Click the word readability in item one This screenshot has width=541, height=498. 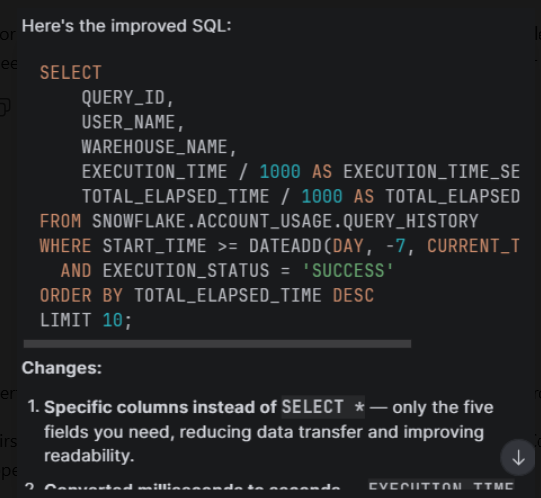pyautogui.click(x=89, y=456)
